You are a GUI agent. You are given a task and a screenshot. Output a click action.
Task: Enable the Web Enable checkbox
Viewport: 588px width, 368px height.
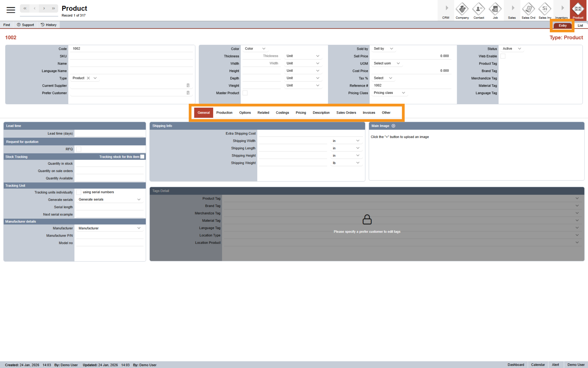click(503, 56)
